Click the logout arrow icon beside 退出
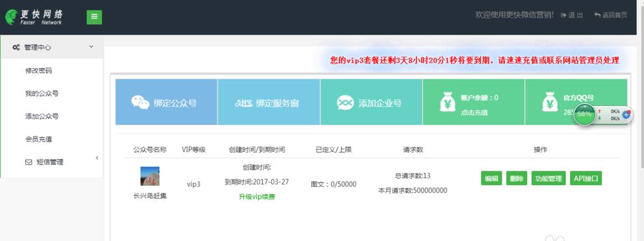644x241 pixels. pyautogui.click(x=563, y=15)
